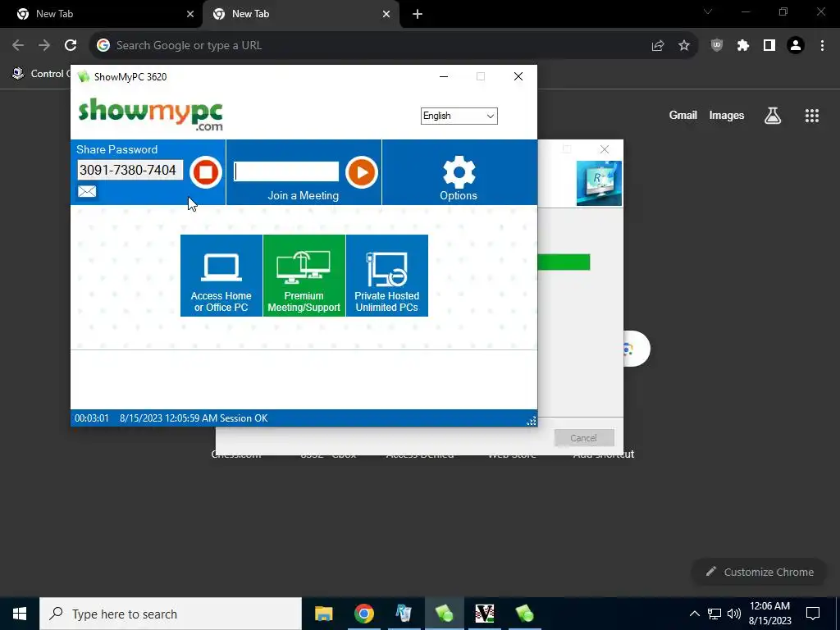Open second ShowMyPC taskbar icon
This screenshot has width=840, height=630.
[524, 614]
